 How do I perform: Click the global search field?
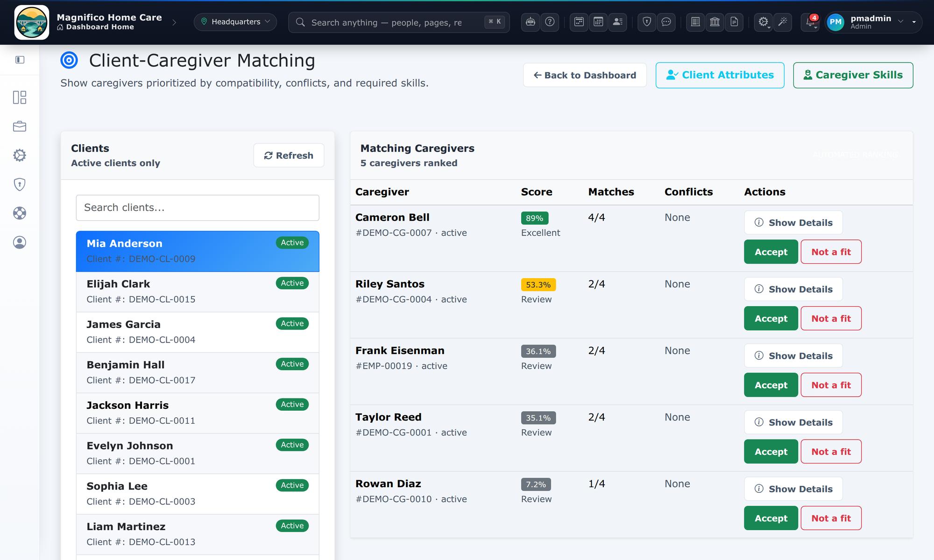[x=399, y=22]
